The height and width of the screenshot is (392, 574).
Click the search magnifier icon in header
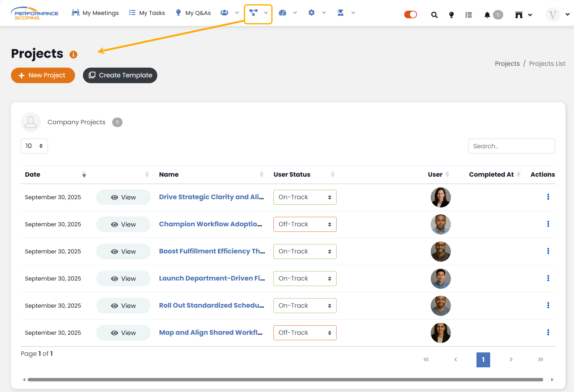tap(434, 15)
